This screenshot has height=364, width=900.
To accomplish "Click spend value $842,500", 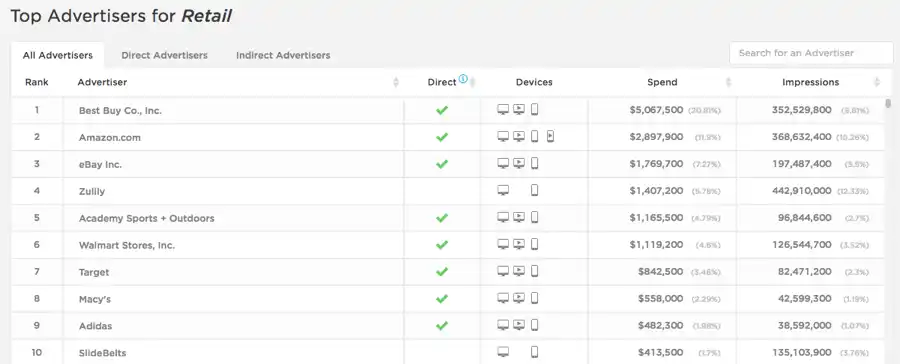I will point(661,272).
